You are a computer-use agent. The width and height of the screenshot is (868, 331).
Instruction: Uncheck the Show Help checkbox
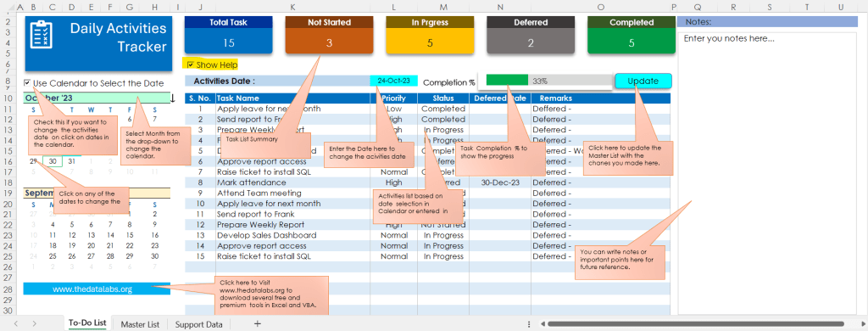tap(191, 65)
